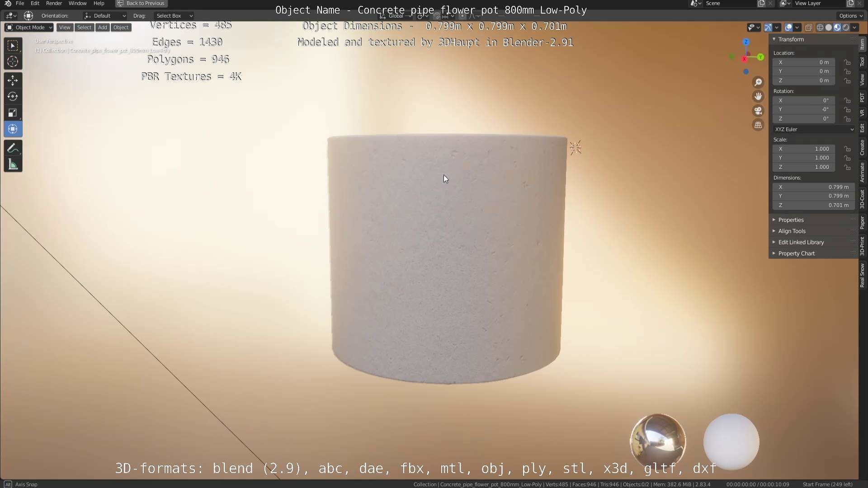Switch to material preview shading
868x488 pixels.
[837, 28]
